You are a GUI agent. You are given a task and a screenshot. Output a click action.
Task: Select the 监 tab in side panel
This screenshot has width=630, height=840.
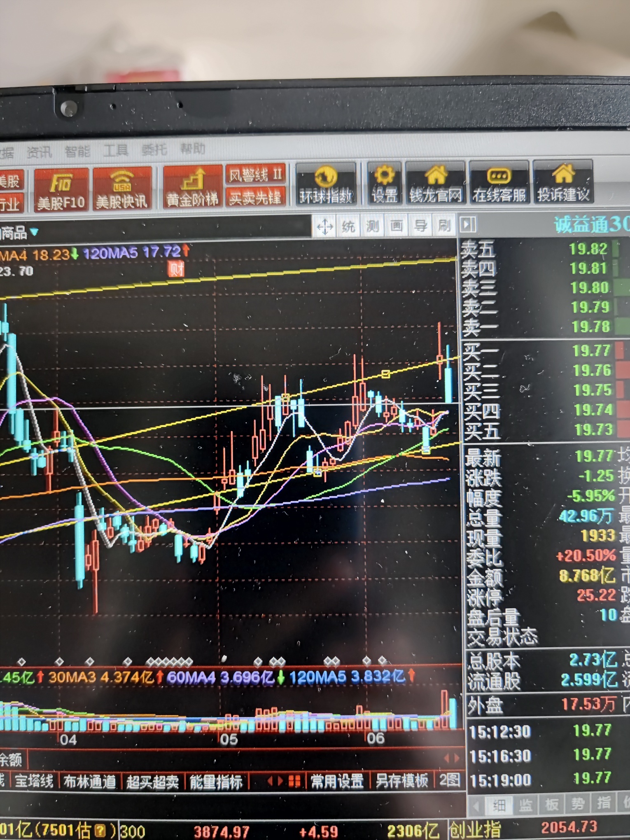coord(525,805)
